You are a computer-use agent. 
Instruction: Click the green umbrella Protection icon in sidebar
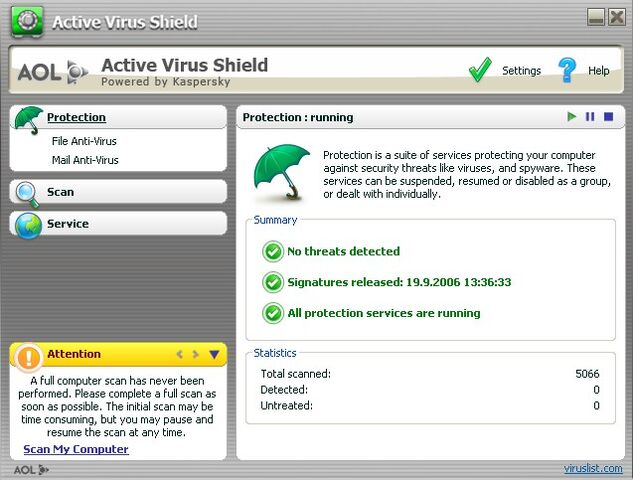(28, 120)
